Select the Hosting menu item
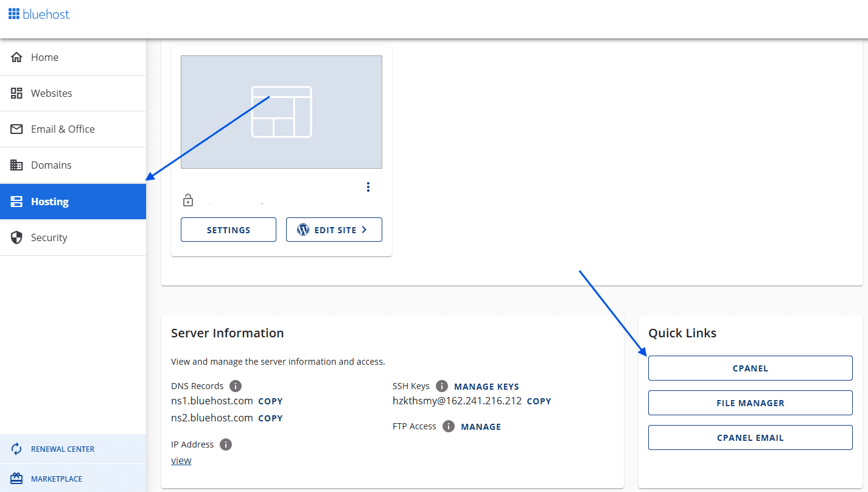 tap(73, 202)
